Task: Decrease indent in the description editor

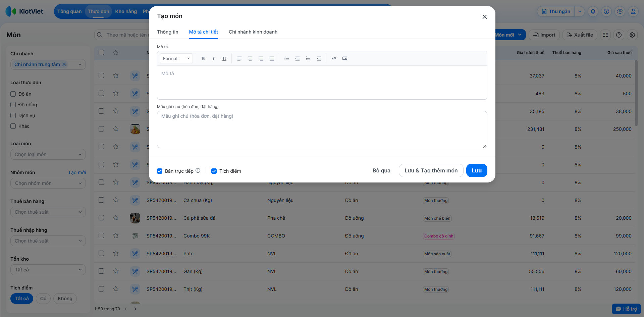Action: point(319,58)
